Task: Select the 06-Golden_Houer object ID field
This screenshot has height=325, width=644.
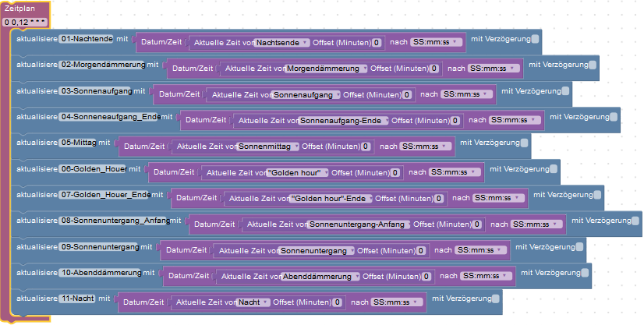Action: tap(94, 169)
